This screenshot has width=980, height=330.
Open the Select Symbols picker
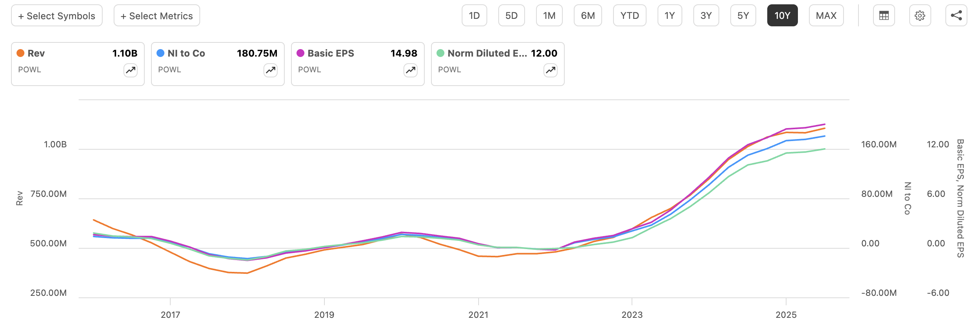pyautogui.click(x=57, y=16)
